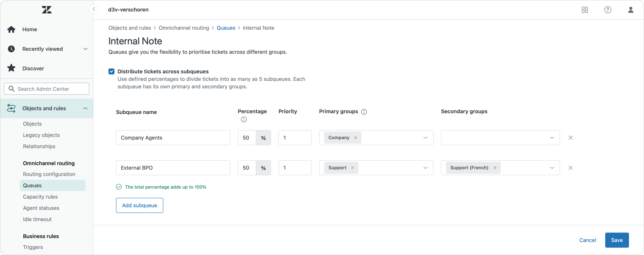
Task: Click the Zendesk logo icon
Action: pos(47,10)
